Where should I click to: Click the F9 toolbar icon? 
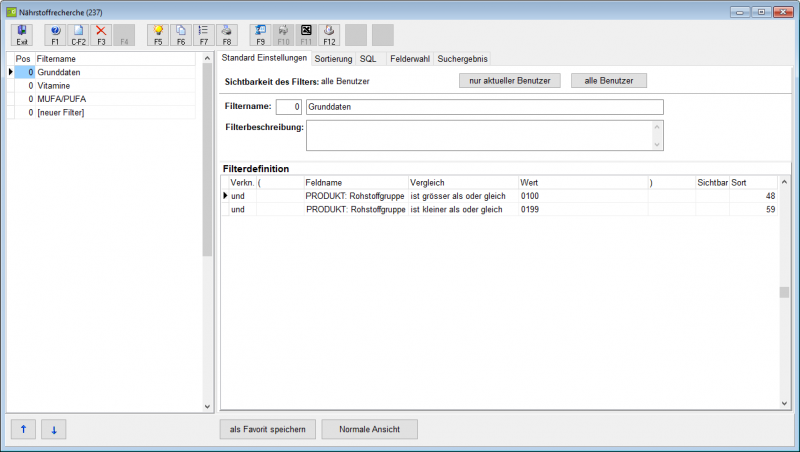[x=261, y=35]
